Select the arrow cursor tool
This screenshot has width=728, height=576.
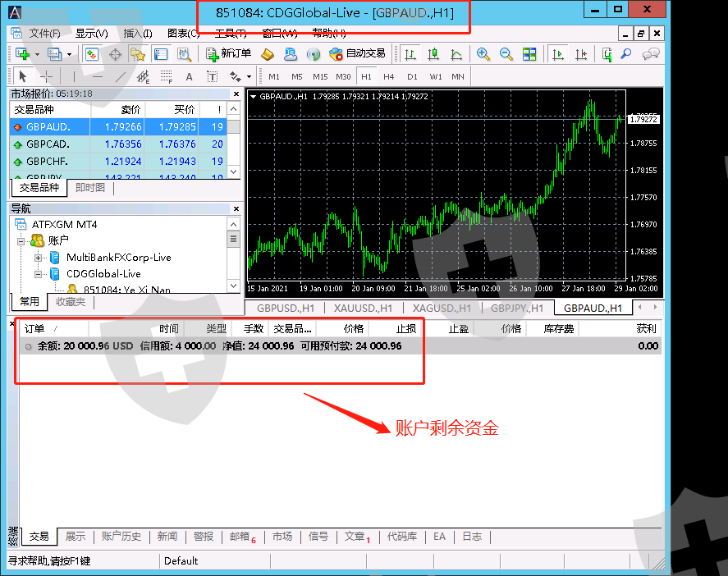tap(23, 76)
